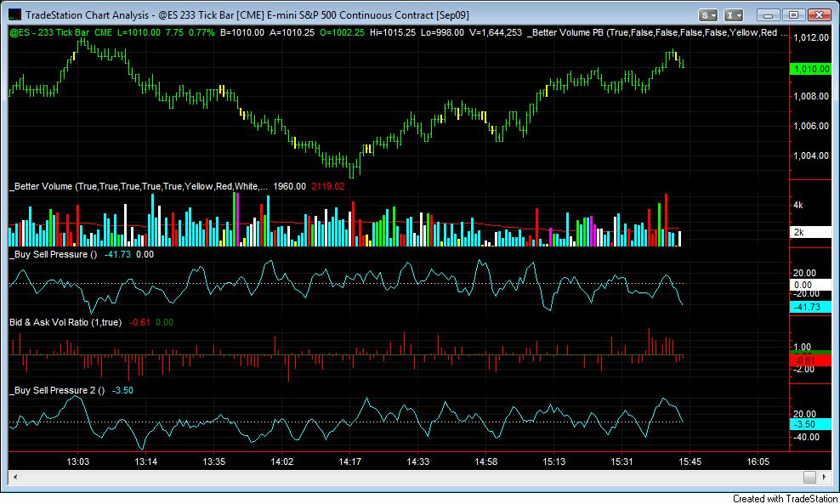Click the white 2k volume axis marker
The height and width of the screenshot is (504, 840).
pyautogui.click(x=811, y=232)
